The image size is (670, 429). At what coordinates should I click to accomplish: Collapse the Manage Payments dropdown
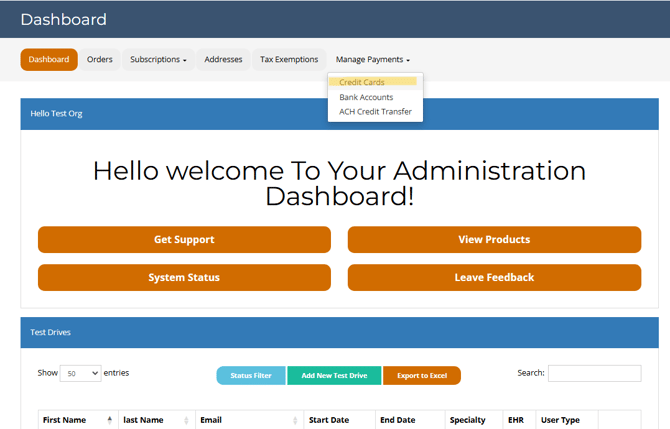click(372, 60)
